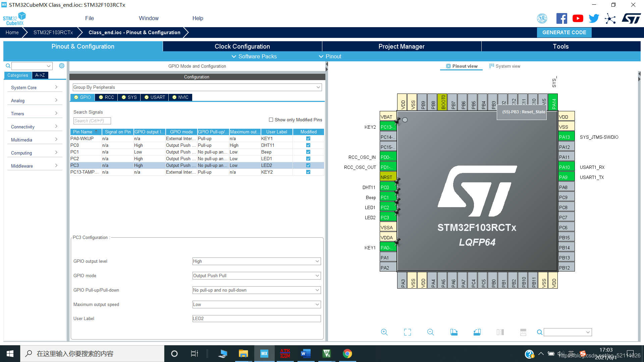Switch to A->Z listing
644x362 pixels.
[40, 75]
